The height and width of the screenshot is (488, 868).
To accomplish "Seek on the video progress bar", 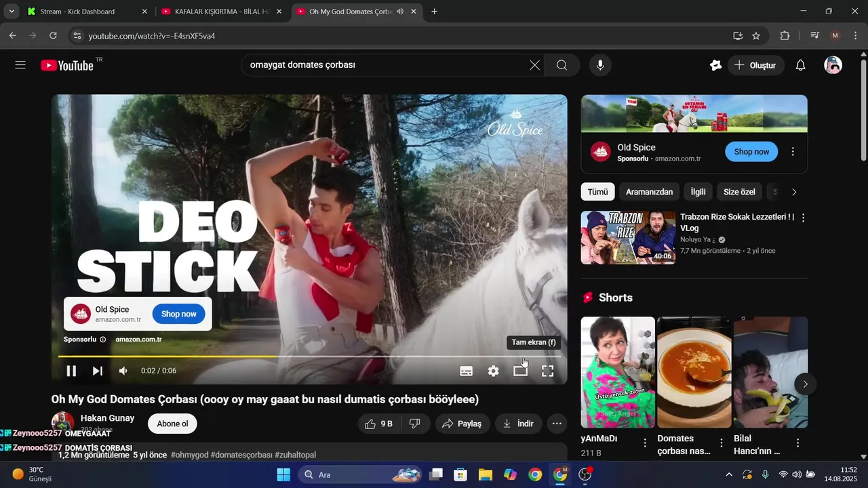I will point(309,356).
